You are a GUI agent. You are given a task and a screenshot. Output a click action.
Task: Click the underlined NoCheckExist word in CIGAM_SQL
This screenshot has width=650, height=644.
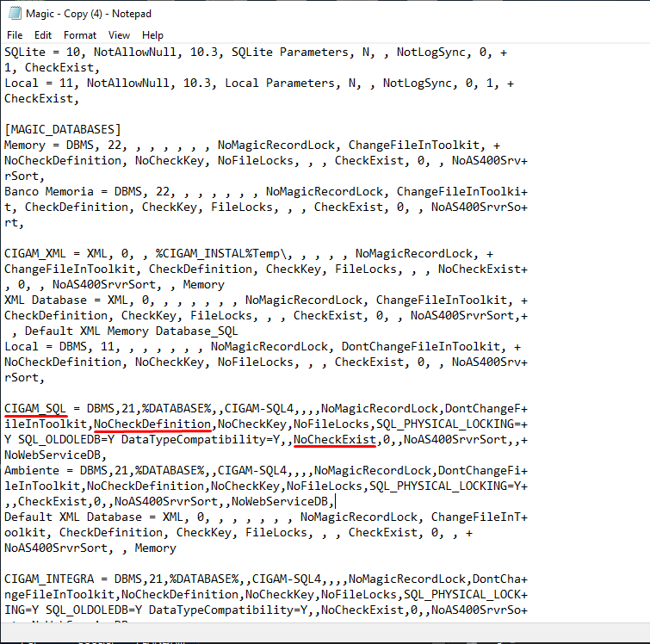click(x=335, y=439)
